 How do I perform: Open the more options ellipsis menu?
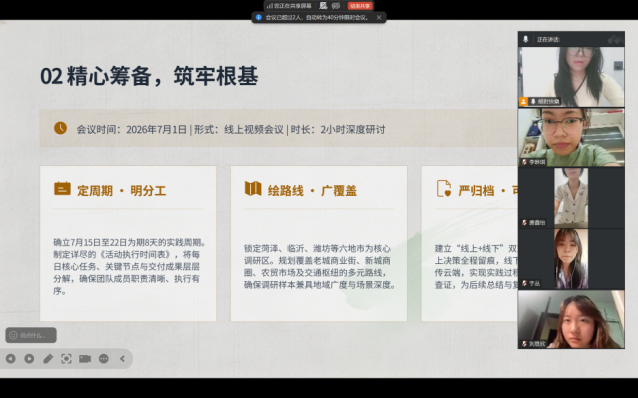coord(104,359)
